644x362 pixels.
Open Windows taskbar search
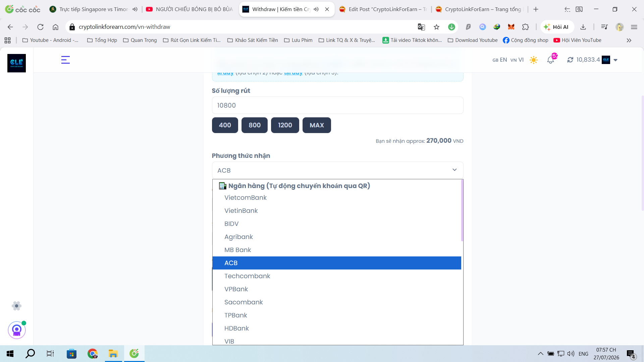30,354
